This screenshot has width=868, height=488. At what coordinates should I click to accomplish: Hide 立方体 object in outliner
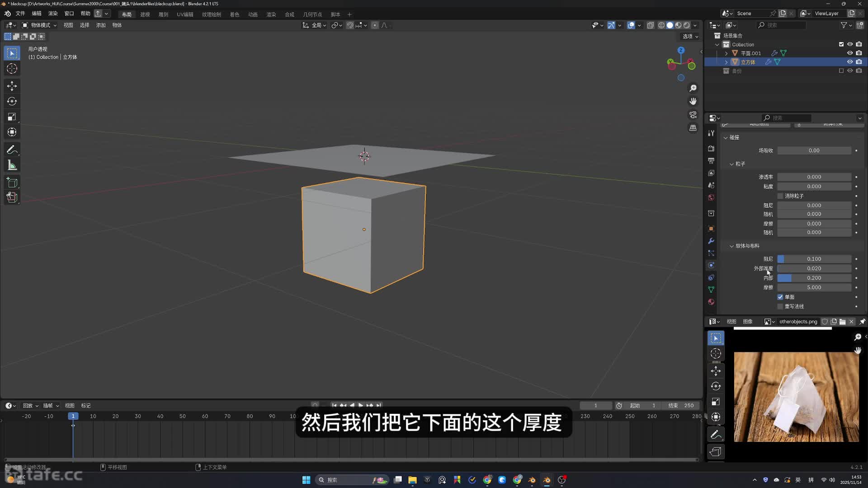click(x=850, y=62)
